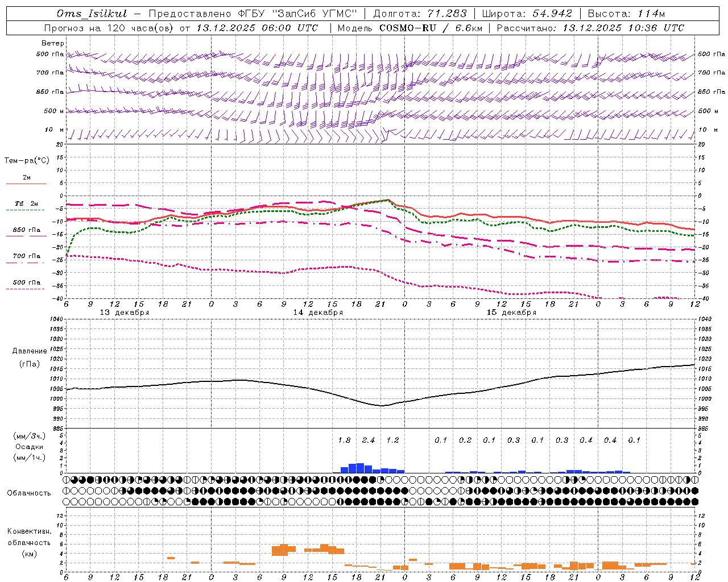The image size is (728, 582).
Task: Click the Осадки panel label
Action: 30,447
